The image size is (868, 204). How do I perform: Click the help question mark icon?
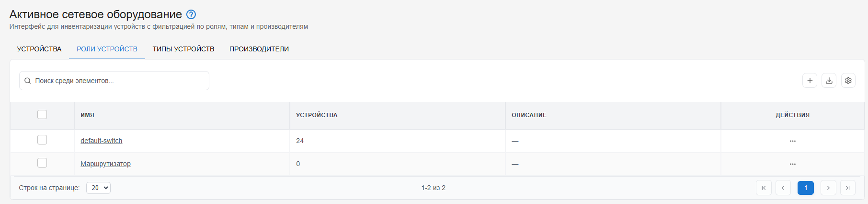tap(191, 14)
